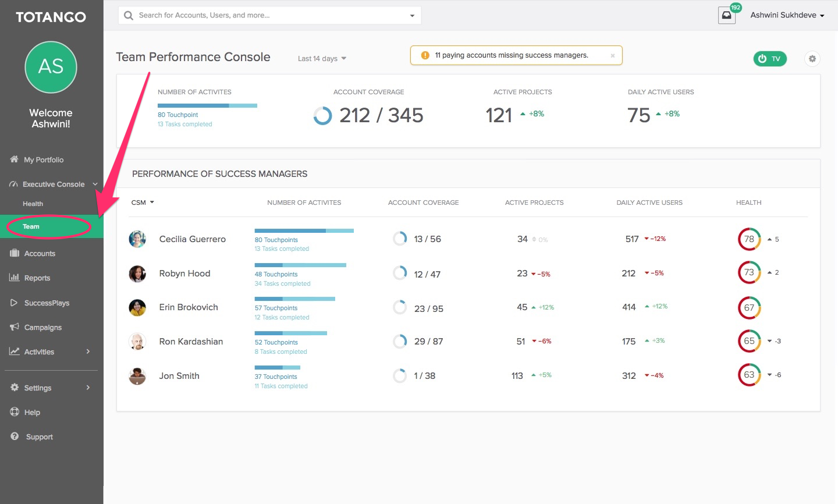The image size is (838, 504).
Task: Click the Totango logo
Action: (51, 17)
